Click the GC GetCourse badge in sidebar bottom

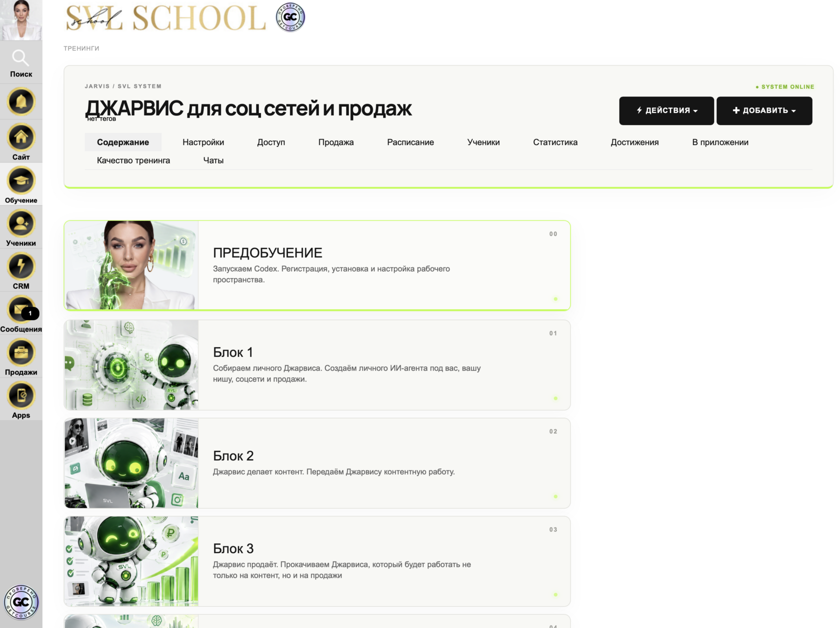(21, 602)
